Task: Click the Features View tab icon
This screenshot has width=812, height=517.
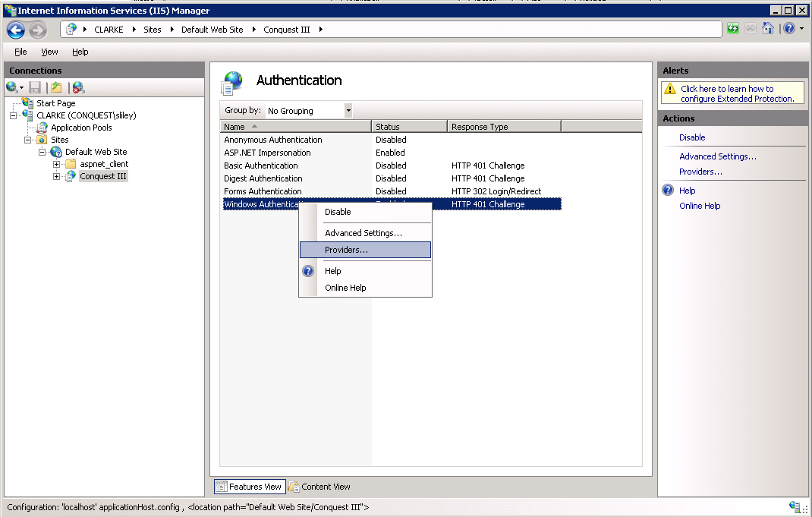Action: (x=221, y=487)
